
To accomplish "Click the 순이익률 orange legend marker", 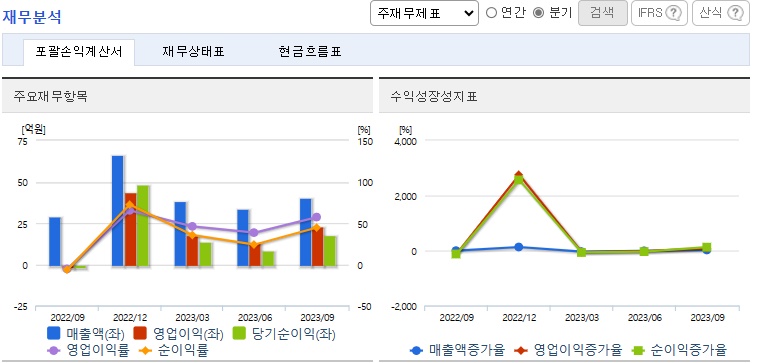I will point(145,350).
